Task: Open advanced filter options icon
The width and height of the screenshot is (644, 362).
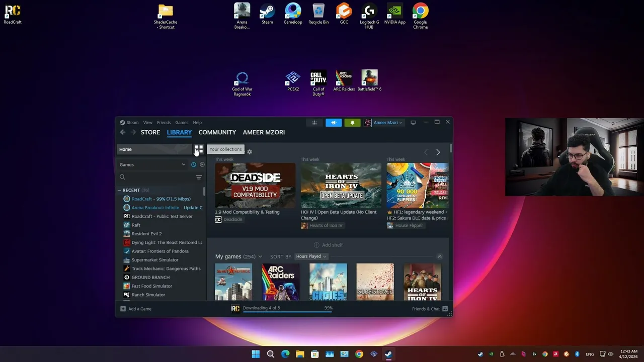Action: pos(199,177)
